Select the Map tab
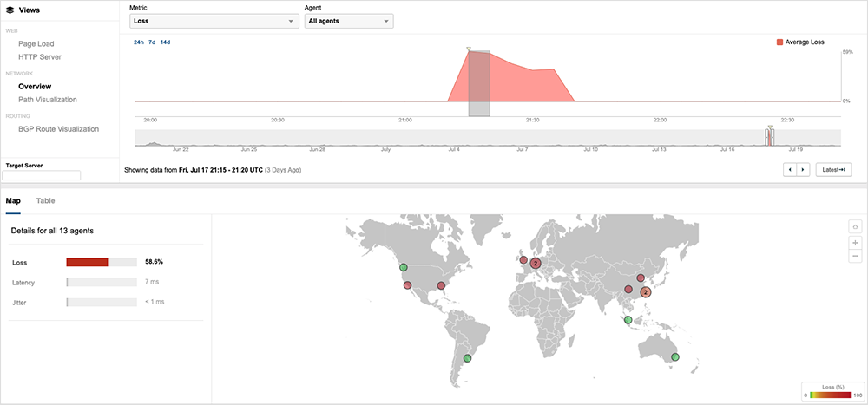 pyautogui.click(x=13, y=200)
